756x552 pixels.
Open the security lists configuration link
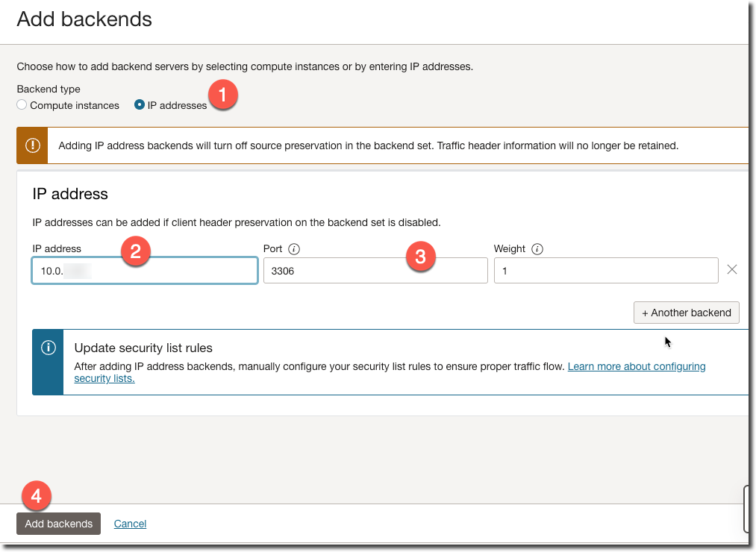coord(636,366)
